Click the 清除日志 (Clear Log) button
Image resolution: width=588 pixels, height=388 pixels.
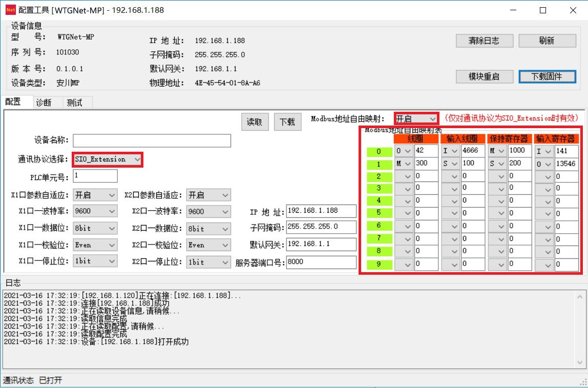click(484, 41)
